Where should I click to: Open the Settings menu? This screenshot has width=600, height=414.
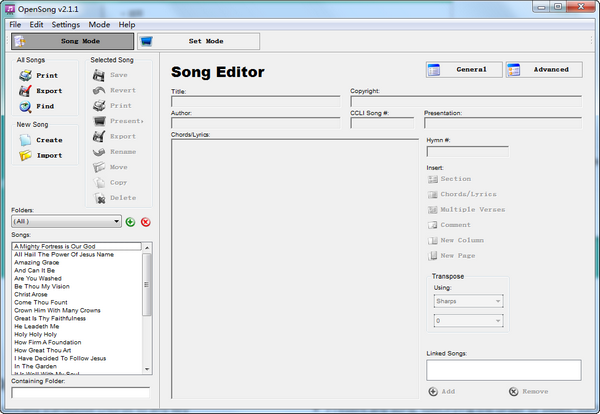point(66,24)
